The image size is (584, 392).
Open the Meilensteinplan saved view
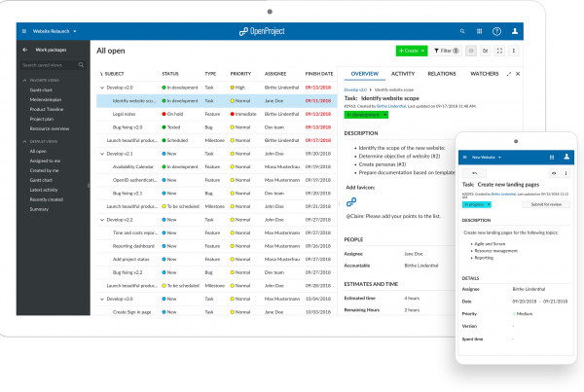coord(46,100)
